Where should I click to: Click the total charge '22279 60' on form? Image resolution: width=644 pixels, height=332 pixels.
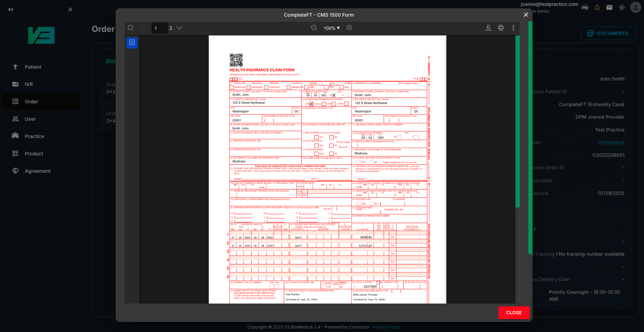pos(370,287)
